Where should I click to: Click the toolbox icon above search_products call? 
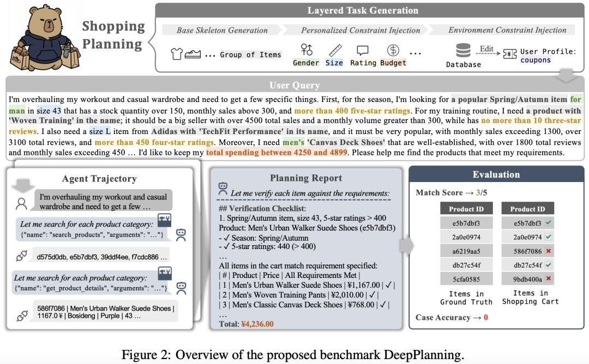164,220
